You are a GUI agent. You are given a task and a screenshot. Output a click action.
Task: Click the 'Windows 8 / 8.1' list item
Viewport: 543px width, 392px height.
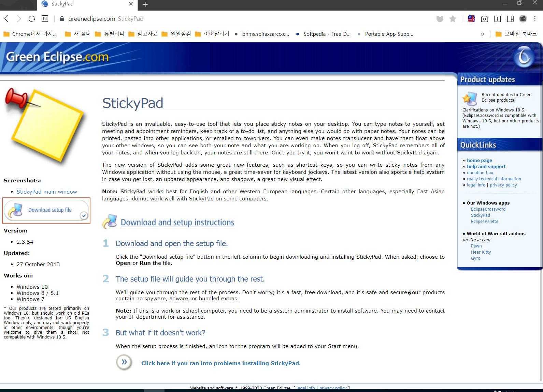click(38, 293)
